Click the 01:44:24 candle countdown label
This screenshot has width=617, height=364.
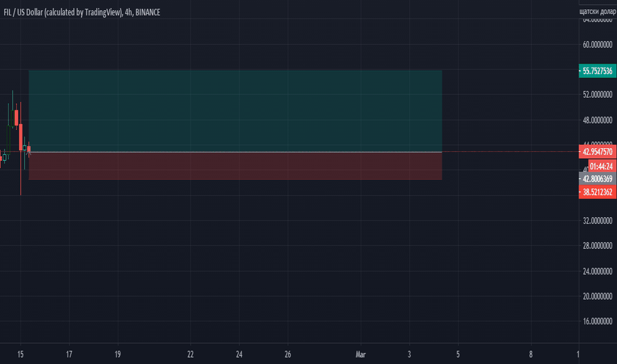point(602,166)
